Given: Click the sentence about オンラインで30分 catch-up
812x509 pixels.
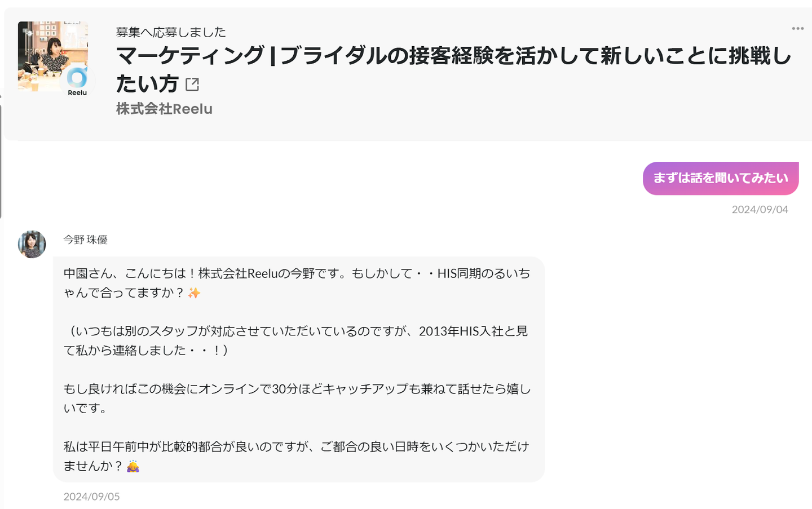Looking at the screenshot, I should click(297, 389).
